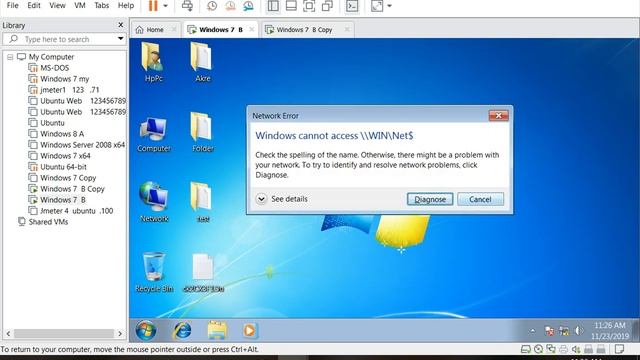Open the Edit menu
Viewport: 640px width, 360px height.
[x=34, y=5]
